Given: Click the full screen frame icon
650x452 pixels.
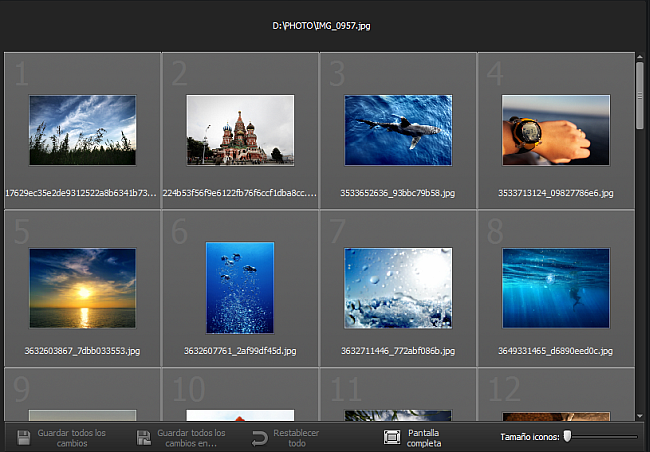Looking at the screenshot, I should [392, 437].
